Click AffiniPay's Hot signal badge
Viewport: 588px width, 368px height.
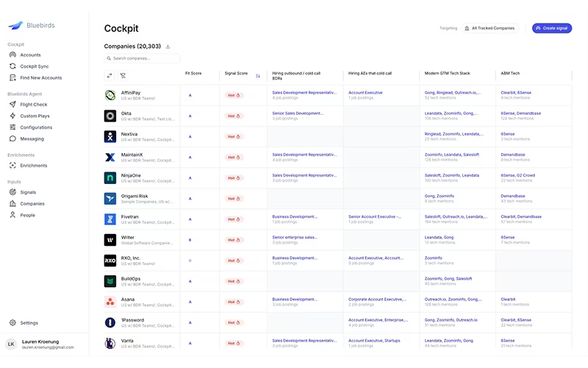point(234,96)
